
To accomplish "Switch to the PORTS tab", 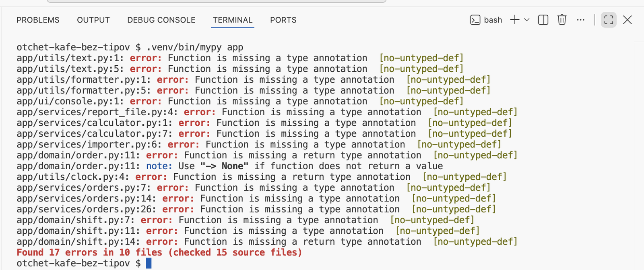I will click(x=283, y=20).
